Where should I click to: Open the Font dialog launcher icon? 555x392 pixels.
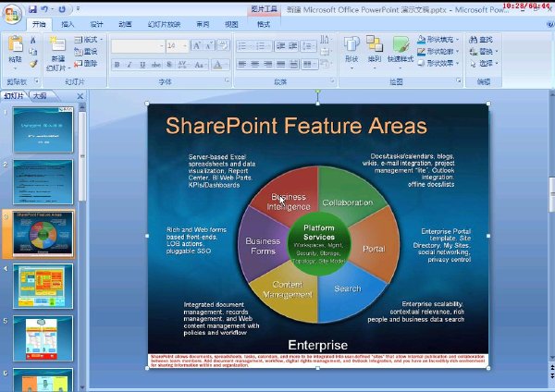(x=227, y=81)
